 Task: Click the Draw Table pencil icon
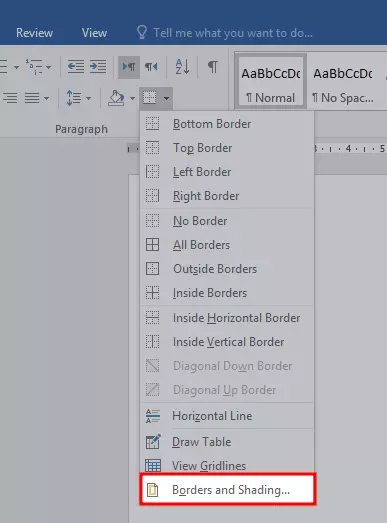pos(153,442)
